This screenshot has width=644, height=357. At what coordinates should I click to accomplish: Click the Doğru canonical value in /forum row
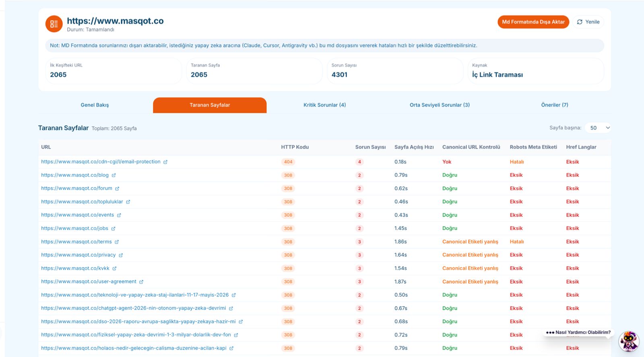pos(450,188)
